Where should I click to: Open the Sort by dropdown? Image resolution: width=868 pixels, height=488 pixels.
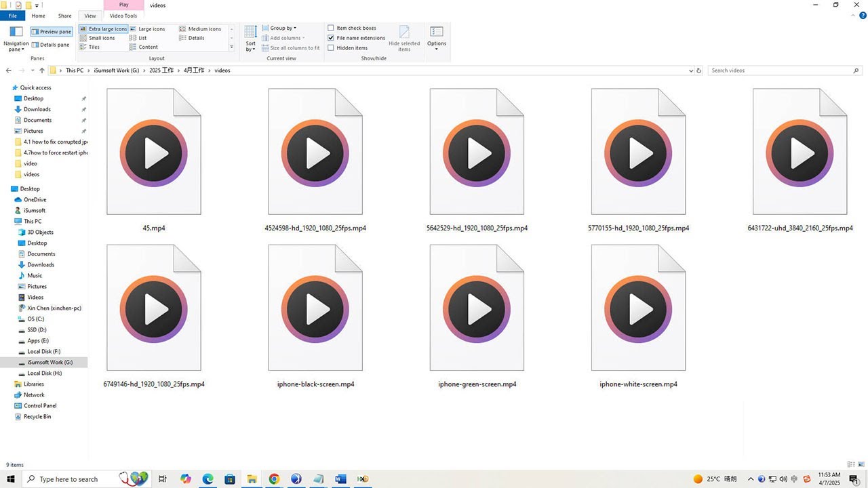tap(251, 39)
